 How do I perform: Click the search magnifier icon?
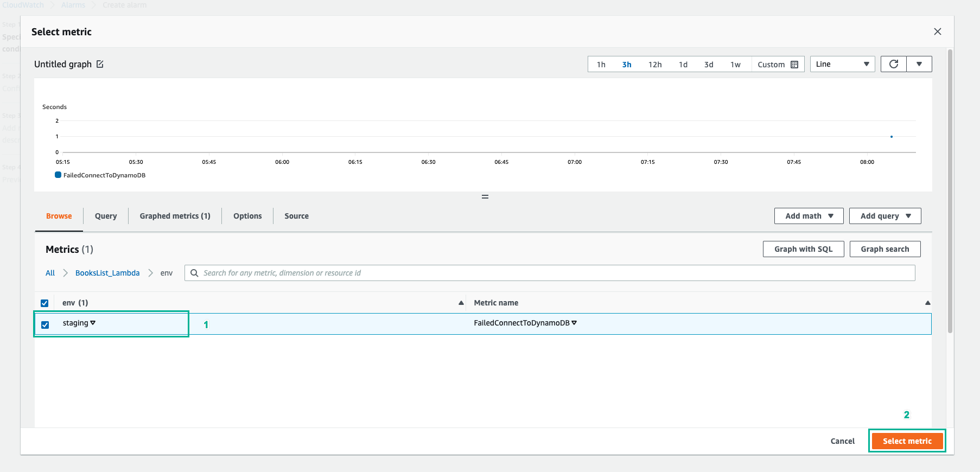(x=194, y=273)
